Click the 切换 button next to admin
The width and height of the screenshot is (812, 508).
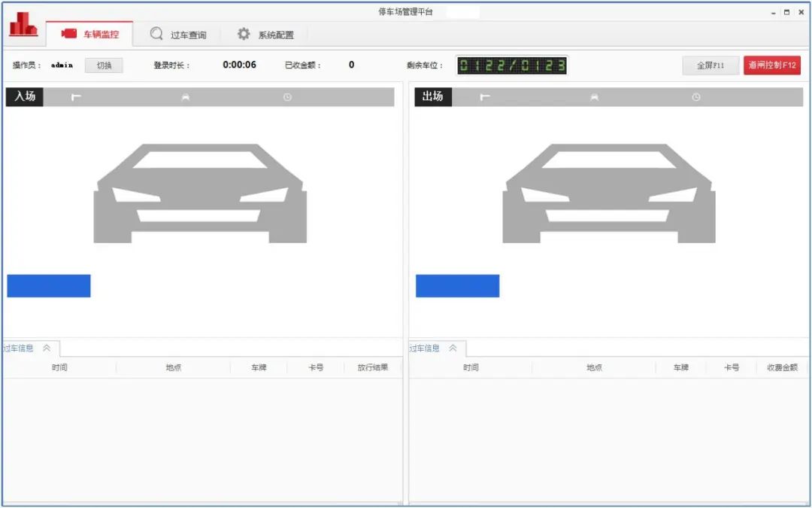point(103,65)
